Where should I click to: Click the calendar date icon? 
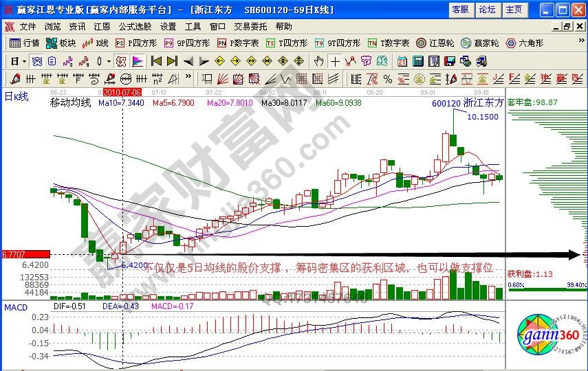[x=402, y=60]
